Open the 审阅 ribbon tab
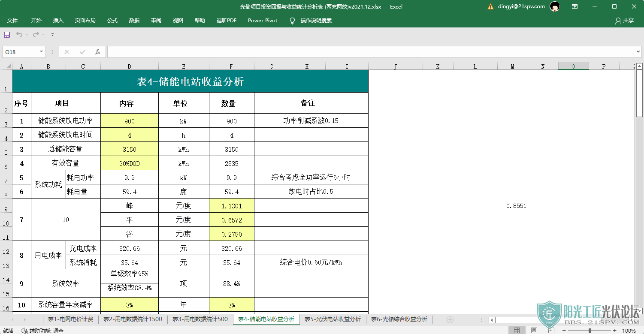 click(x=156, y=20)
